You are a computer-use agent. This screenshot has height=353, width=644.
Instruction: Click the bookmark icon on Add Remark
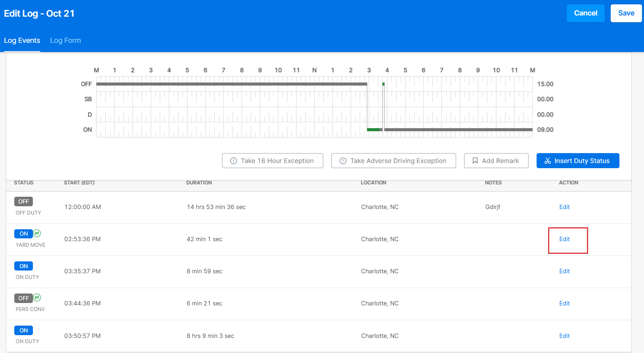coord(475,161)
